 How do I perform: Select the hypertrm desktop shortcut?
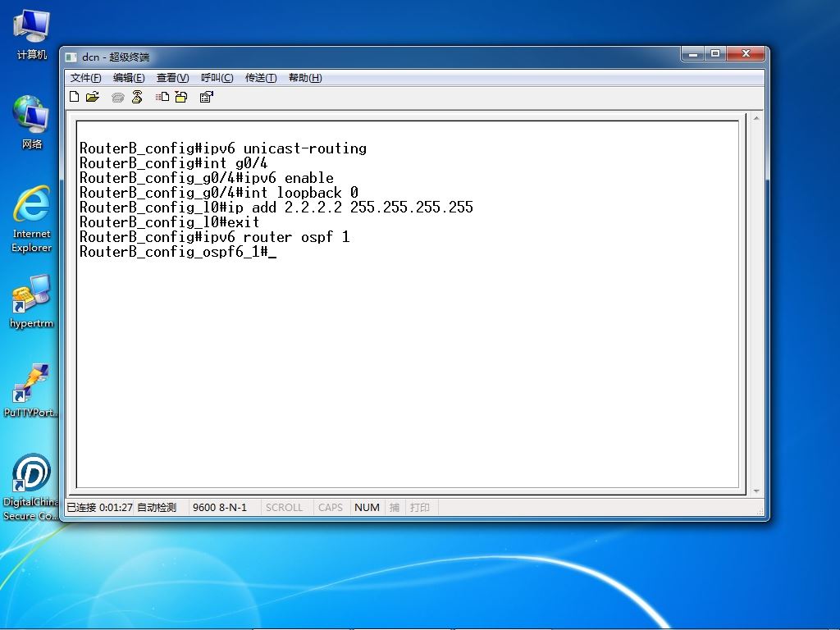[x=32, y=301]
